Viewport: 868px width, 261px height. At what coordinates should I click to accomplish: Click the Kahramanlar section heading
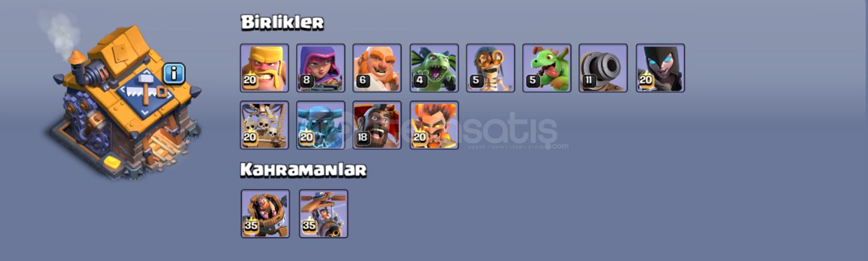click(x=304, y=170)
